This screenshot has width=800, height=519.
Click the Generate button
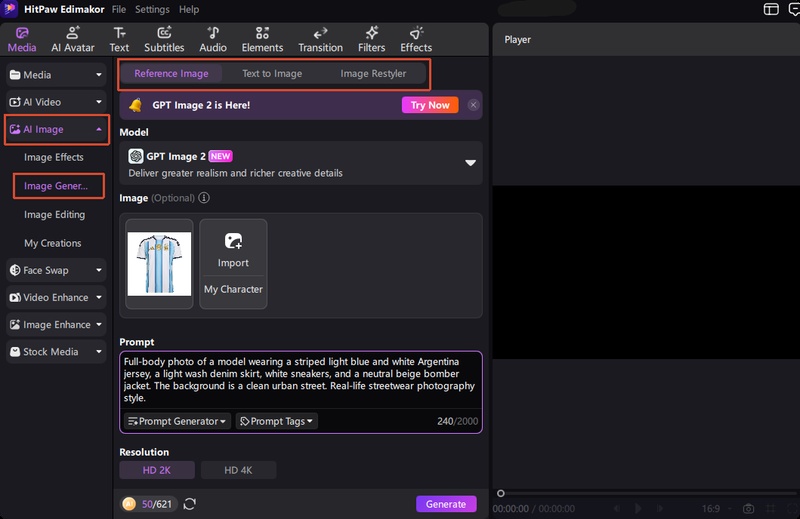[x=446, y=504]
